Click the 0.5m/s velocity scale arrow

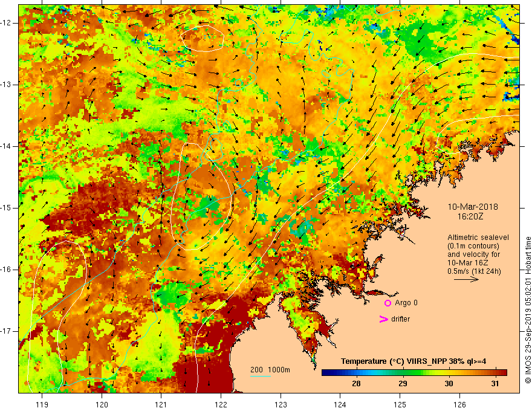[x=466, y=279]
